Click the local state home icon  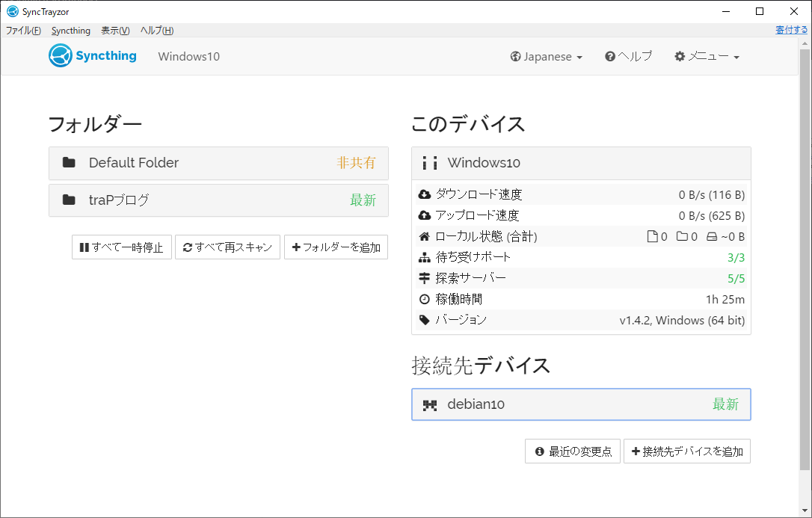(x=424, y=236)
